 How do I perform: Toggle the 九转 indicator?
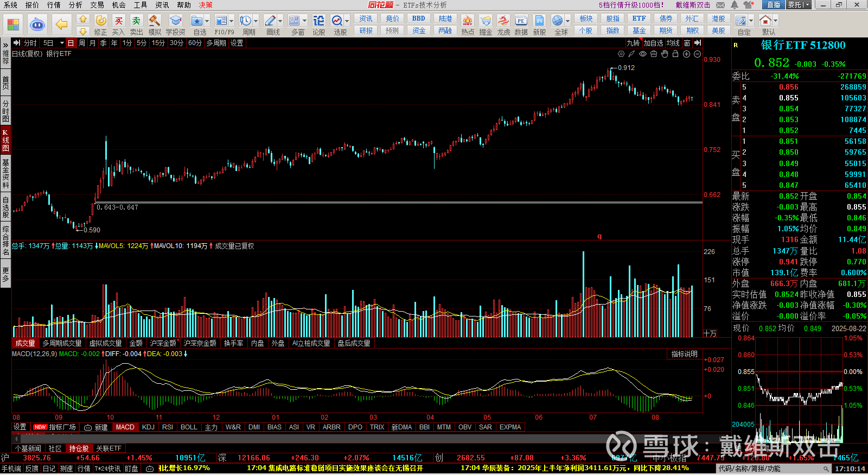tap(633, 43)
